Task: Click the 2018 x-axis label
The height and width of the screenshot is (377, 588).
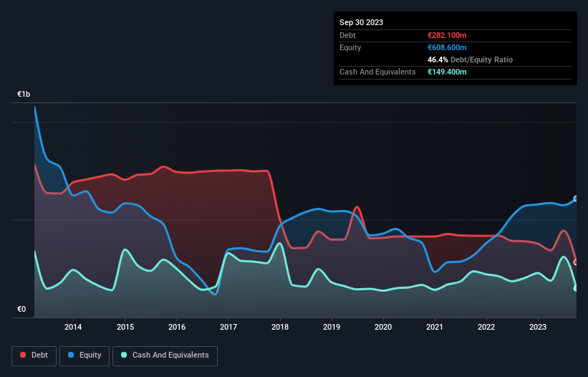Action: click(x=280, y=327)
